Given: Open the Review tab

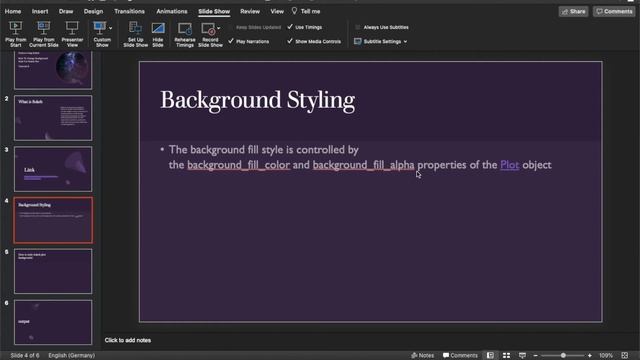Looking at the screenshot, I should (x=250, y=11).
